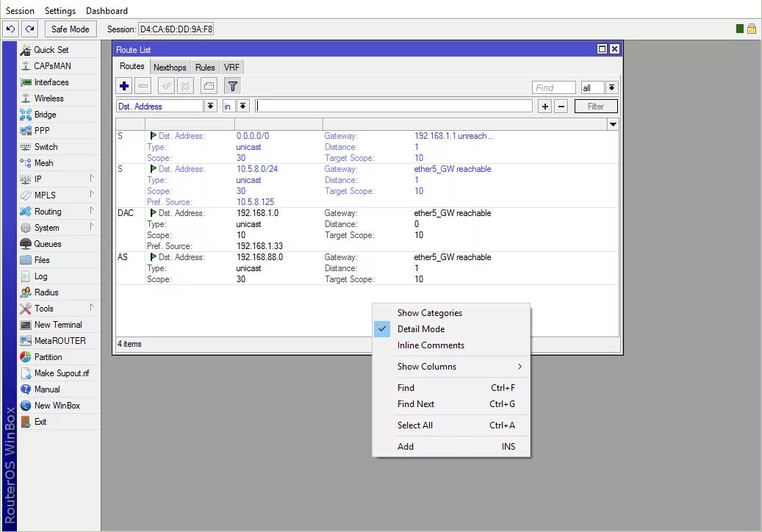The image size is (762, 532).
Task: Switch to the Rules tab
Action: pyautogui.click(x=205, y=68)
